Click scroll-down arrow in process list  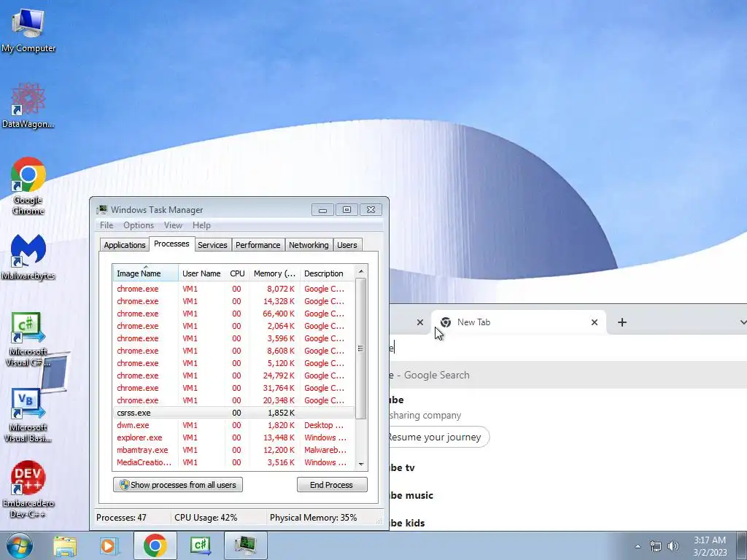tap(361, 464)
